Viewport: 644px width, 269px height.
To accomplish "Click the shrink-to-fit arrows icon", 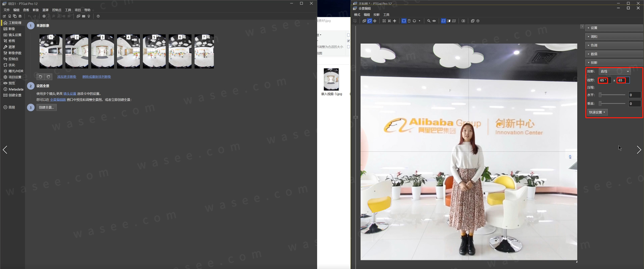I will pos(389,21).
